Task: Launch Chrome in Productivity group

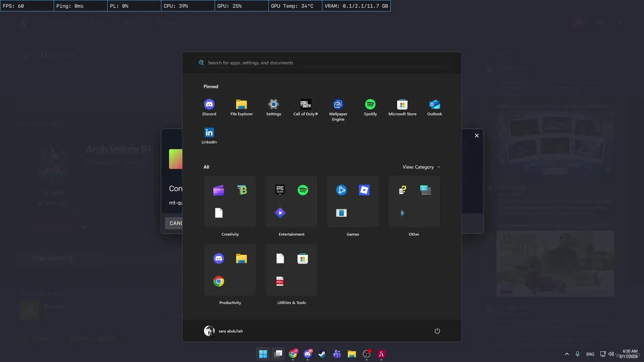Action: click(x=219, y=282)
